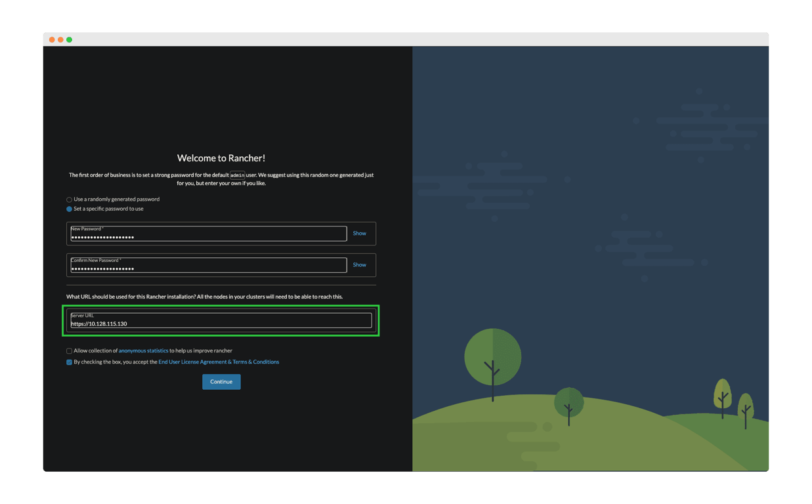
Task: Minimize the window with orange button
Action: tap(60, 40)
